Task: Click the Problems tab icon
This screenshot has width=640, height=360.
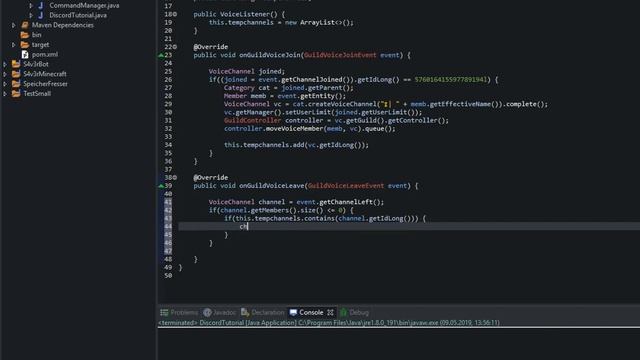Action: tap(164, 313)
